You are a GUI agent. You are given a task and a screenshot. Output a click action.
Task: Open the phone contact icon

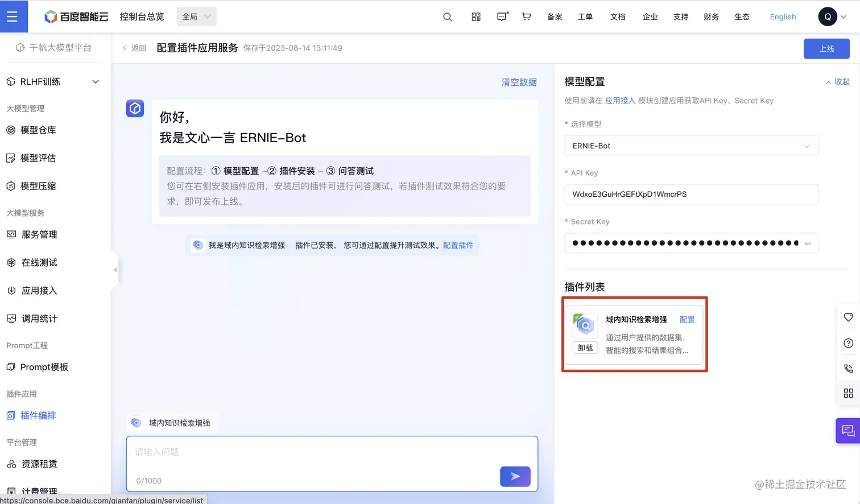pos(848,368)
